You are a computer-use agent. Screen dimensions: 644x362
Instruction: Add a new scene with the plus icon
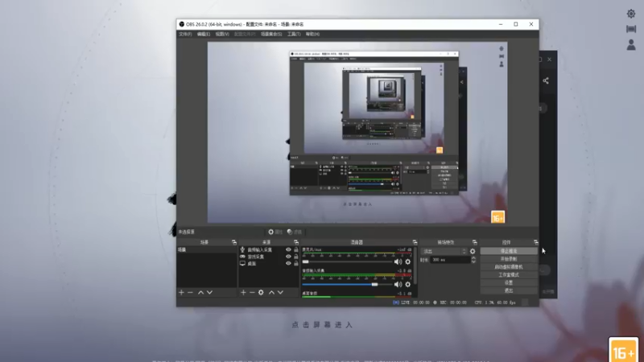pos(182,292)
